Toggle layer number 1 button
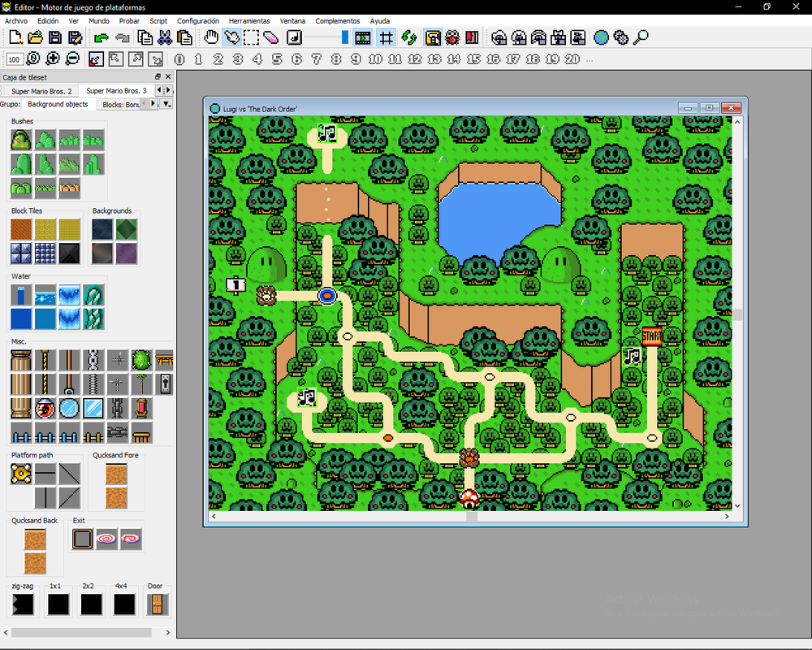812x650 pixels. coord(198,59)
